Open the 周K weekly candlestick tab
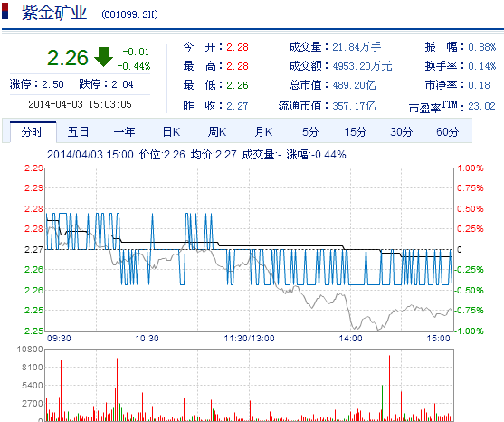504x422 pixels. coord(217,132)
